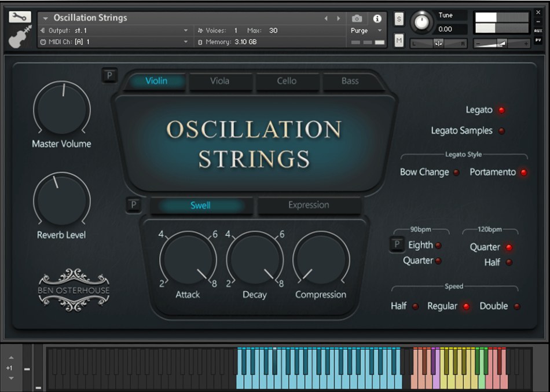Image resolution: width=550 pixels, height=392 pixels.
Task: Solo the instrument with the S icon
Action: pos(399,19)
